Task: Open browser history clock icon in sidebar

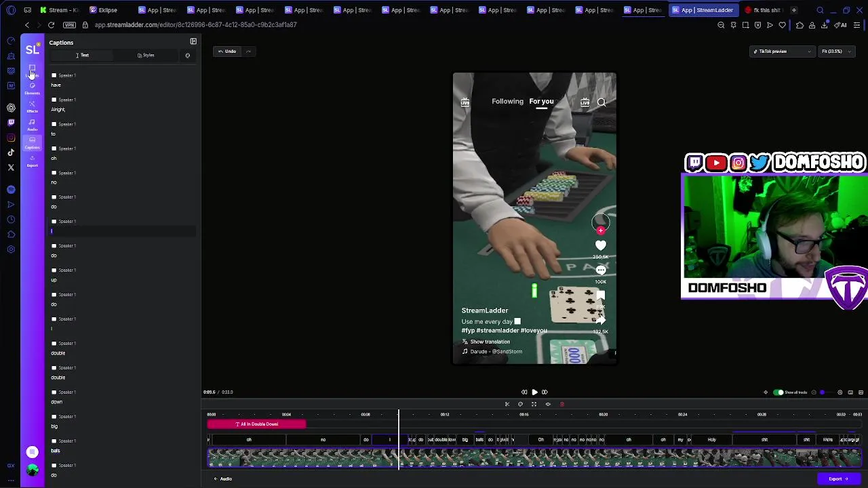Action: pyautogui.click(x=11, y=219)
